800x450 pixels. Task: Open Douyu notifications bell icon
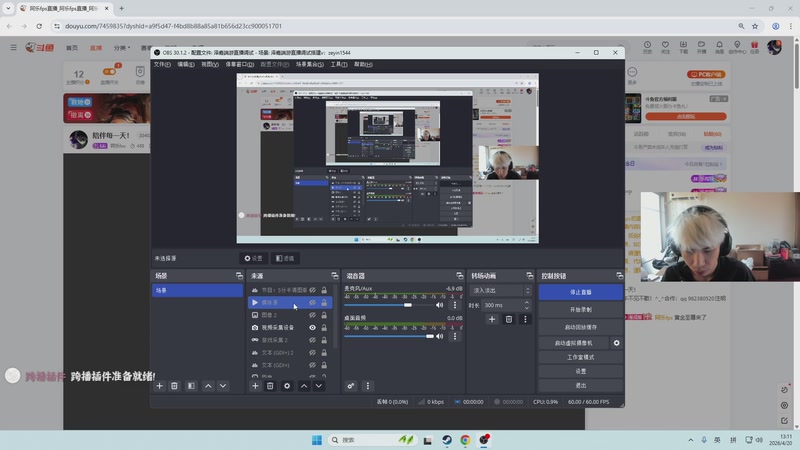[719, 47]
